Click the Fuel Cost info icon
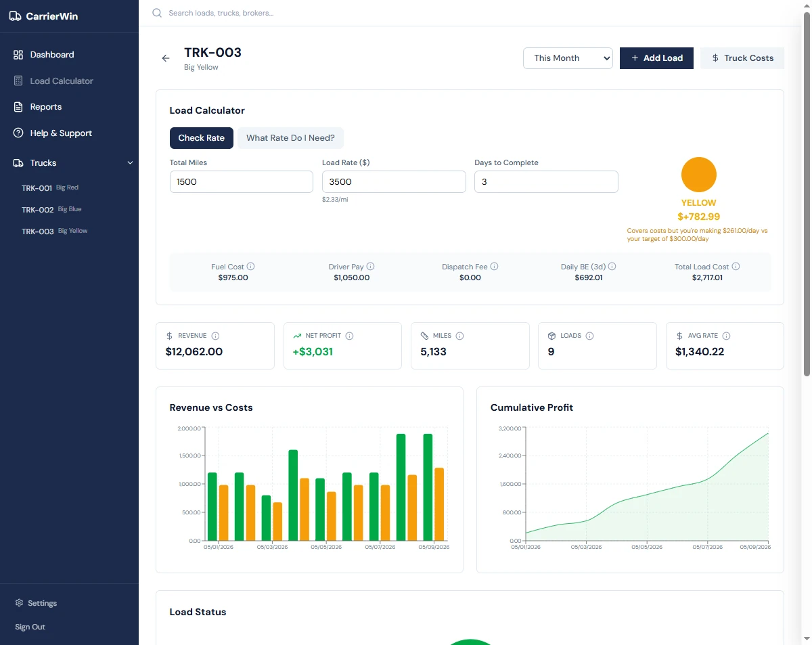This screenshot has height=645, width=812. pos(251,267)
